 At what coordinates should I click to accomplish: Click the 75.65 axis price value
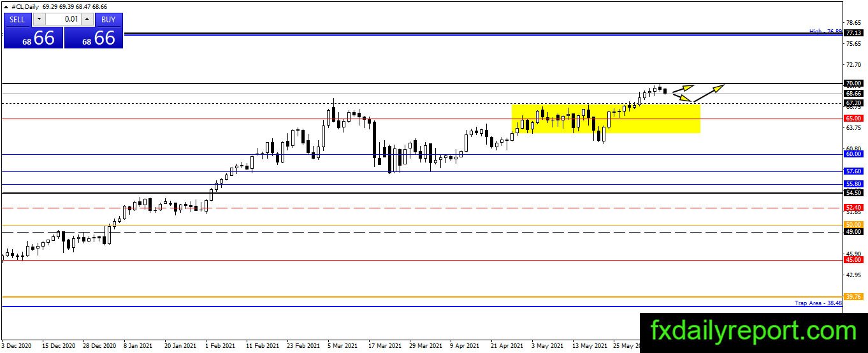click(853, 43)
